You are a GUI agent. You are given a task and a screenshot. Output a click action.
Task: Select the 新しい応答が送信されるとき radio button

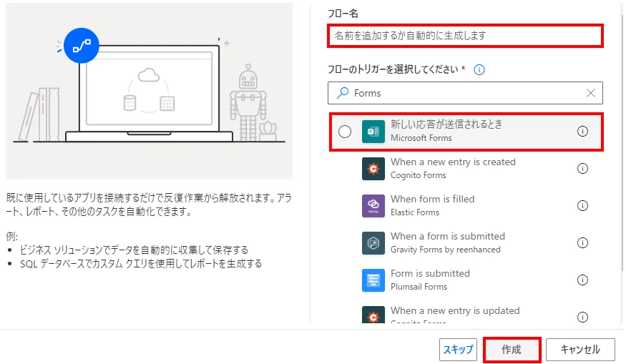click(x=345, y=132)
